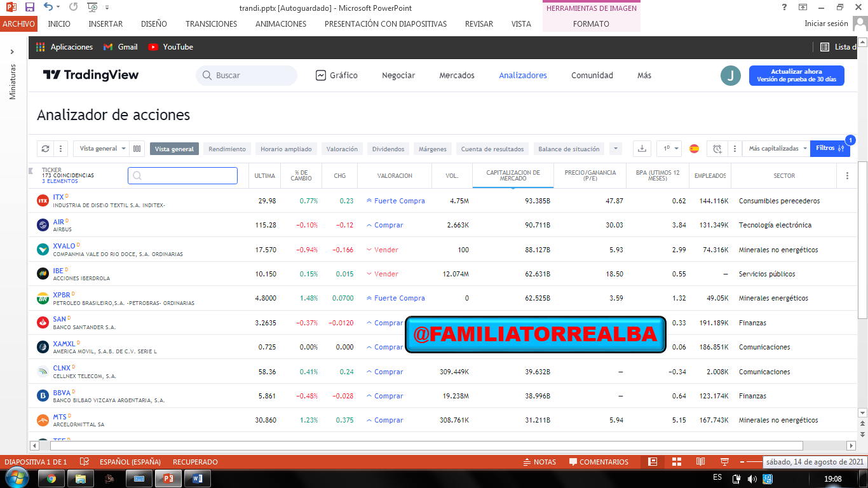Click the Petrobras XPBR logo icon

43,298
